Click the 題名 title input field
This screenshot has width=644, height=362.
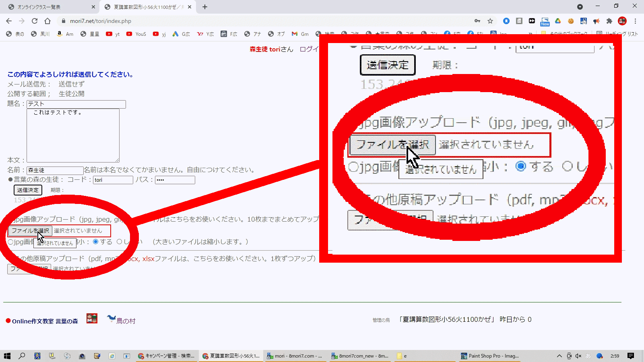(76, 104)
